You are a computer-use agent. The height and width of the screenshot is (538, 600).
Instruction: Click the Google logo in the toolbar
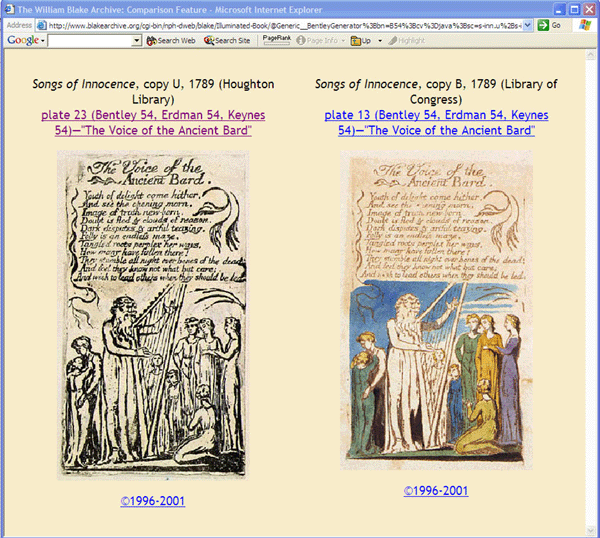coord(23,40)
